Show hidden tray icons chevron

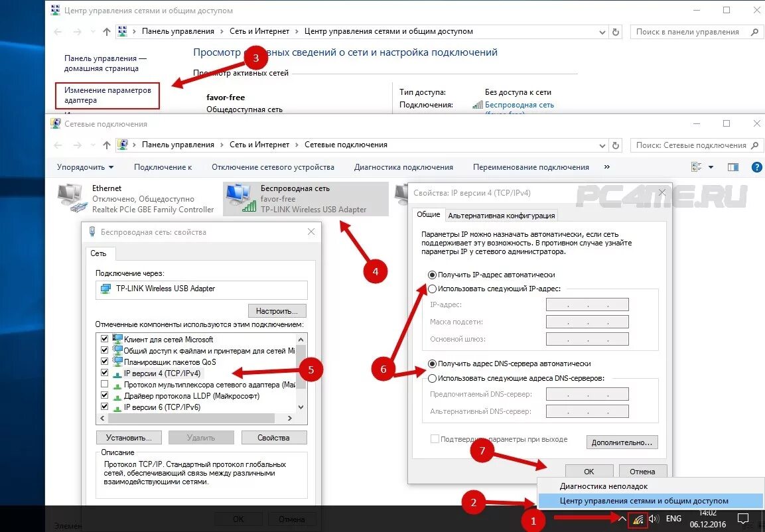tap(622, 519)
